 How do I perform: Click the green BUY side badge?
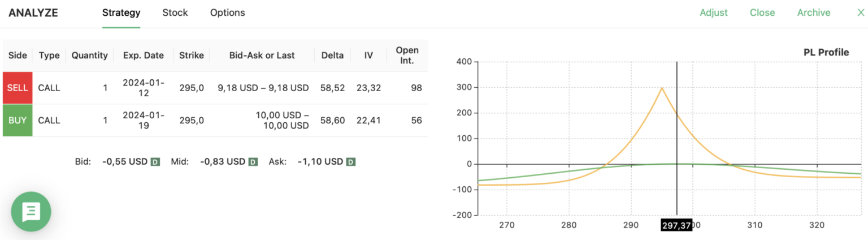[18, 120]
